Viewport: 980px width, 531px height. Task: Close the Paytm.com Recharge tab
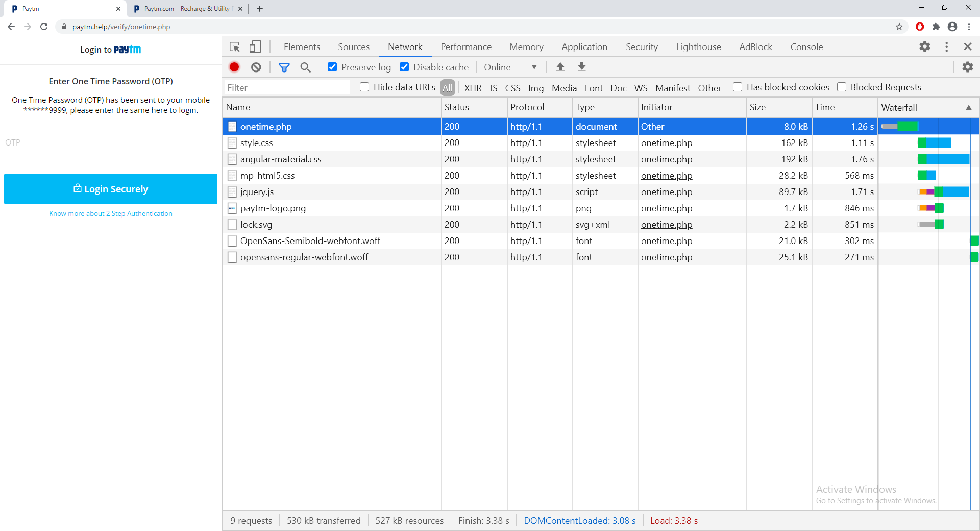coord(240,9)
